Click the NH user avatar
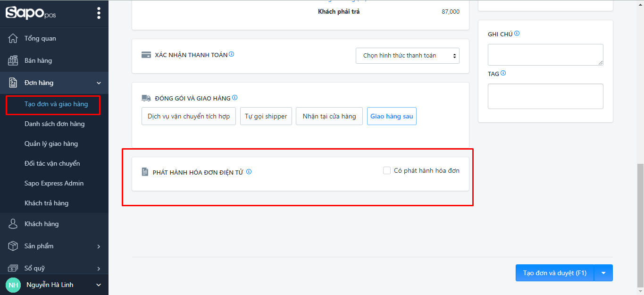The width and height of the screenshot is (644, 295). (x=14, y=285)
